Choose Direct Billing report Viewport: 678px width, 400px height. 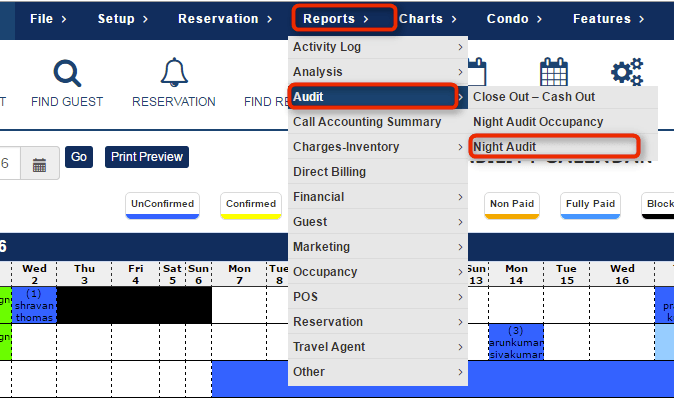[378, 172]
